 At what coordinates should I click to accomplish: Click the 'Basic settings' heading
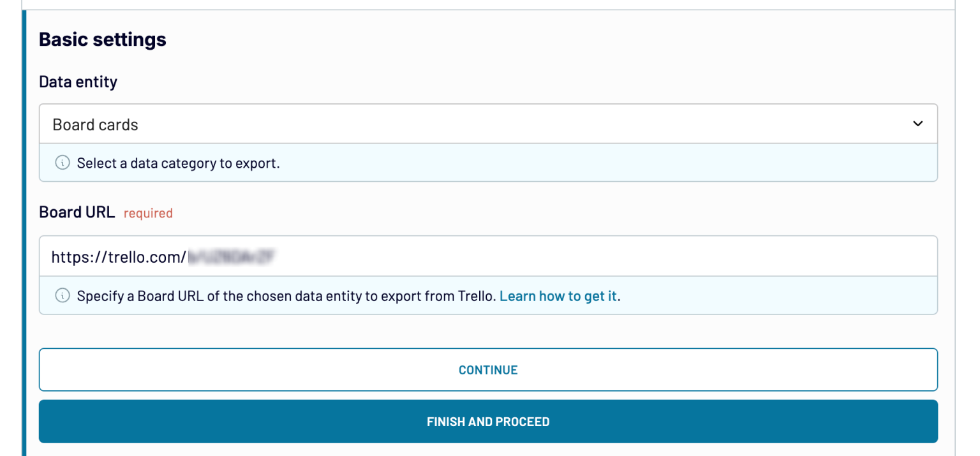[x=102, y=40]
